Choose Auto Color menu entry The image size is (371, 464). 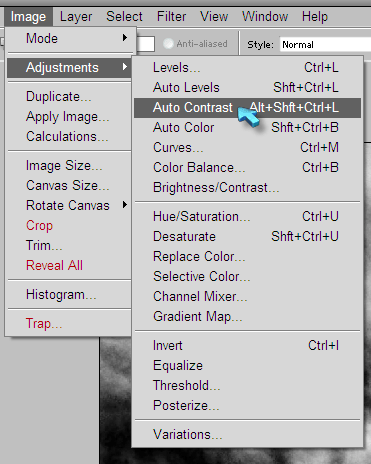point(247,128)
